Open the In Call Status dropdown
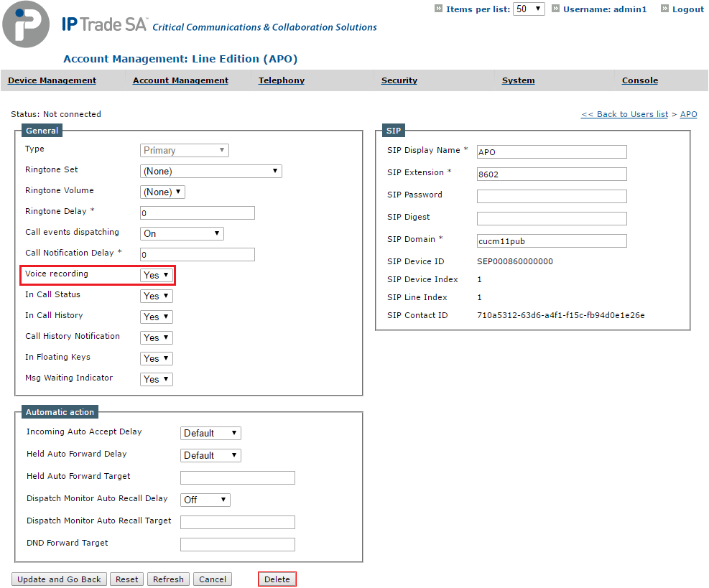 [157, 296]
